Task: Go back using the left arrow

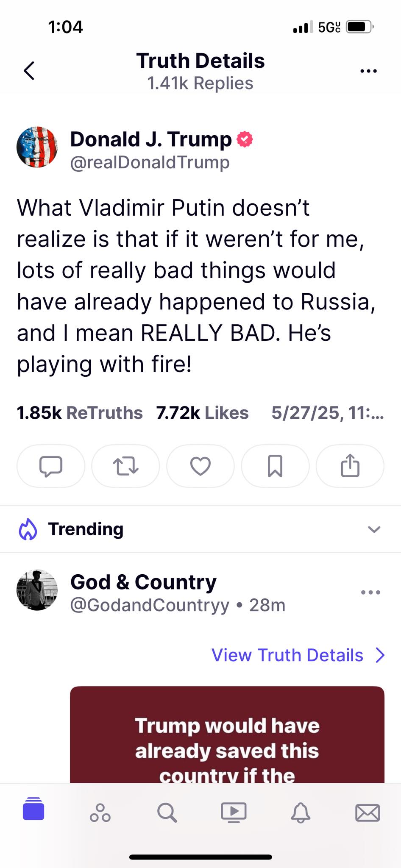Action: [29, 71]
